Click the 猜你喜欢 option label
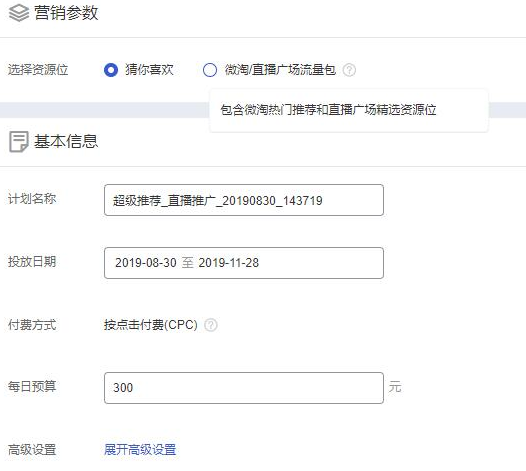The image size is (526, 471). (149, 70)
